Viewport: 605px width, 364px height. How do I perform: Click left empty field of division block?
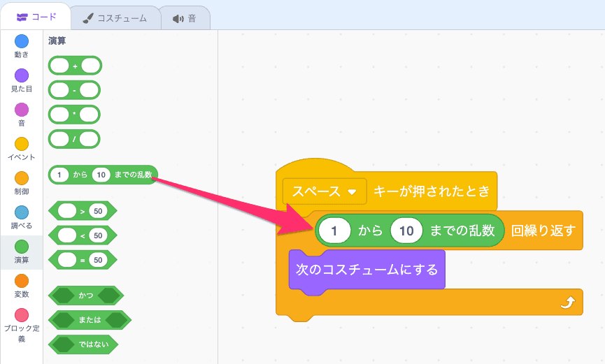(x=60, y=139)
